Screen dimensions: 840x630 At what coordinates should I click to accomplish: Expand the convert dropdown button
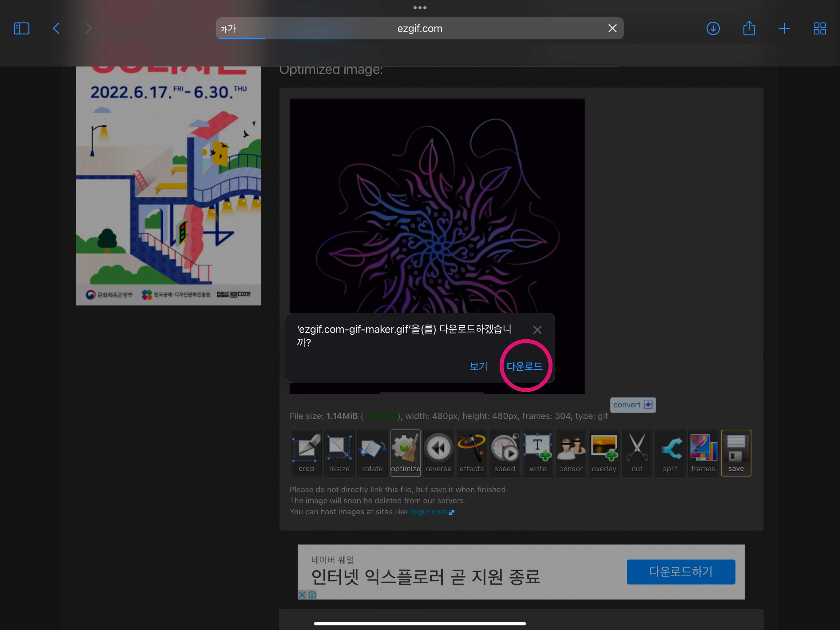[x=633, y=405]
